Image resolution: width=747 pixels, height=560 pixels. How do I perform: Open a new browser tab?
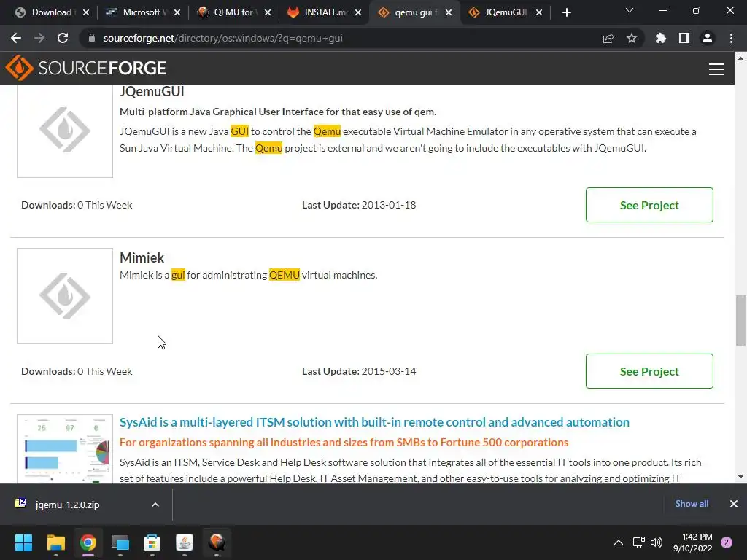566,12
